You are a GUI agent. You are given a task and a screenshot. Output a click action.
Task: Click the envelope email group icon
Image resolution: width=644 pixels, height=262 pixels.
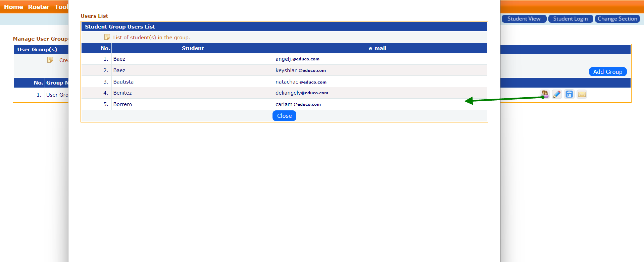582,94
